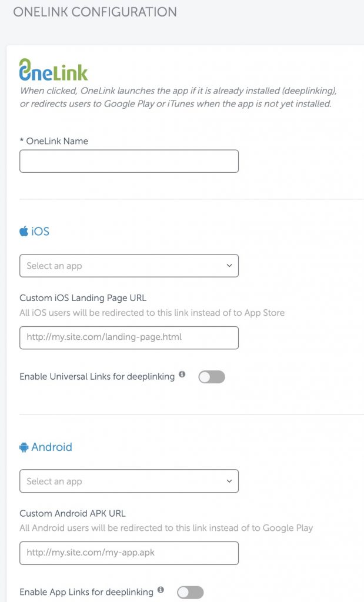Click Enable Universal Links for deeplinking label
The width and height of the screenshot is (364, 602).
[x=97, y=377]
